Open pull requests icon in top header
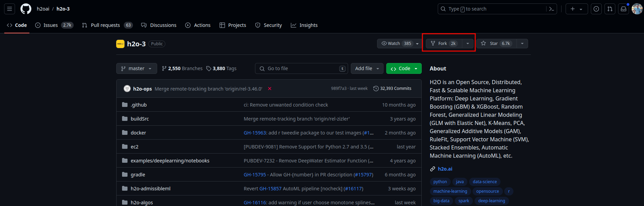644x206 pixels. (x=610, y=9)
